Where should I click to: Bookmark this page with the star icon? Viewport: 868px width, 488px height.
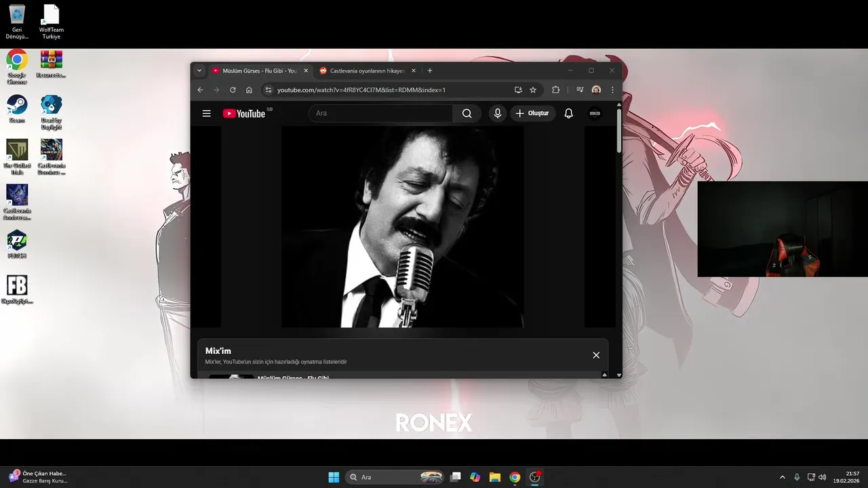pos(533,89)
